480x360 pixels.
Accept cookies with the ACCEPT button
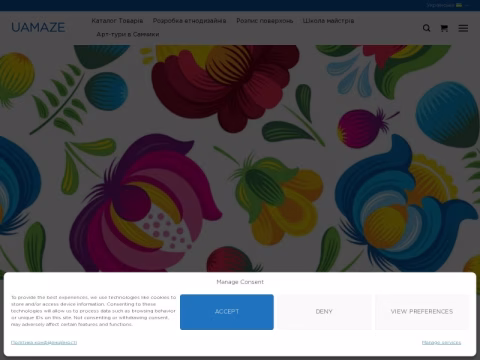[x=227, y=312]
